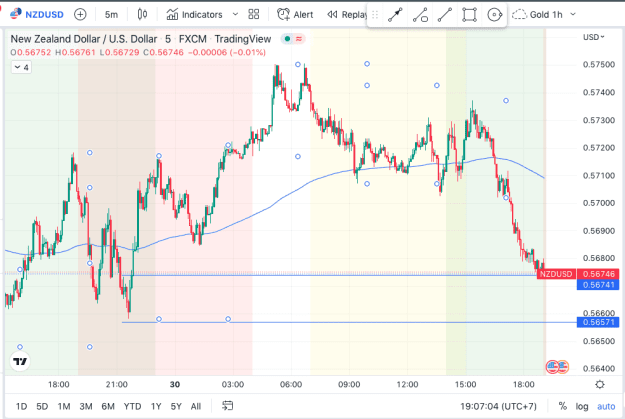Click the 0.57500 price axis label
625x419 pixels.
tap(598, 65)
